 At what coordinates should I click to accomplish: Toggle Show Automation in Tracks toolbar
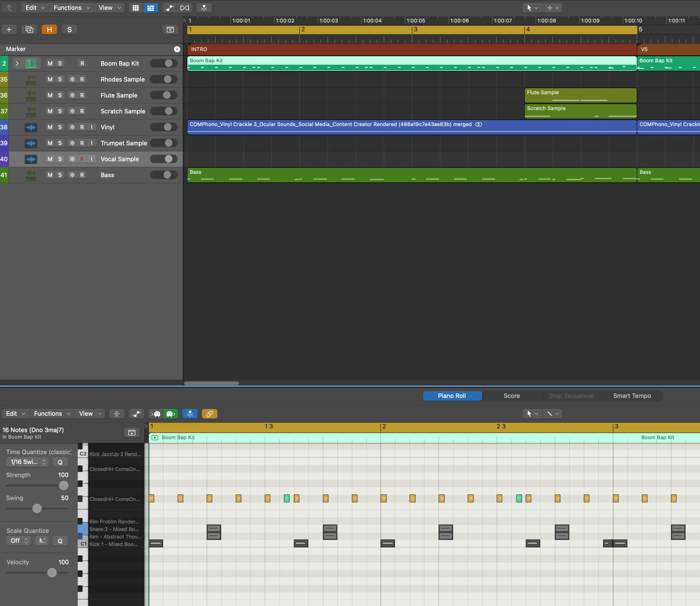[169, 8]
